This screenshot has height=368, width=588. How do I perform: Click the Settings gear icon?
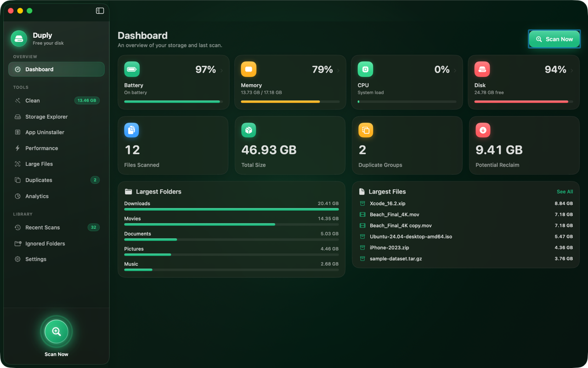point(17,259)
